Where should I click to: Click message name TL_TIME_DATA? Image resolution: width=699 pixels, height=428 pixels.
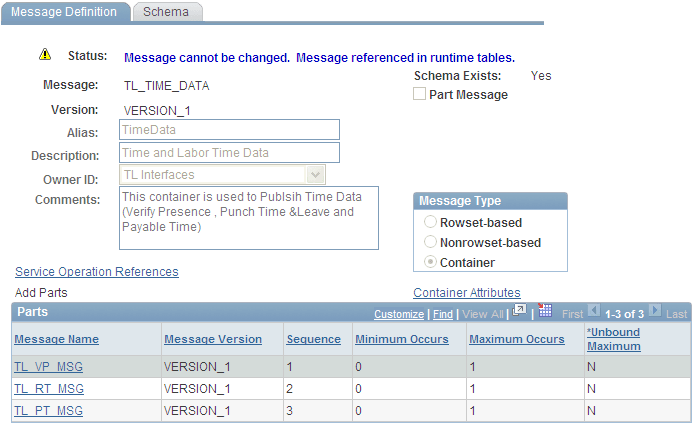pos(167,86)
